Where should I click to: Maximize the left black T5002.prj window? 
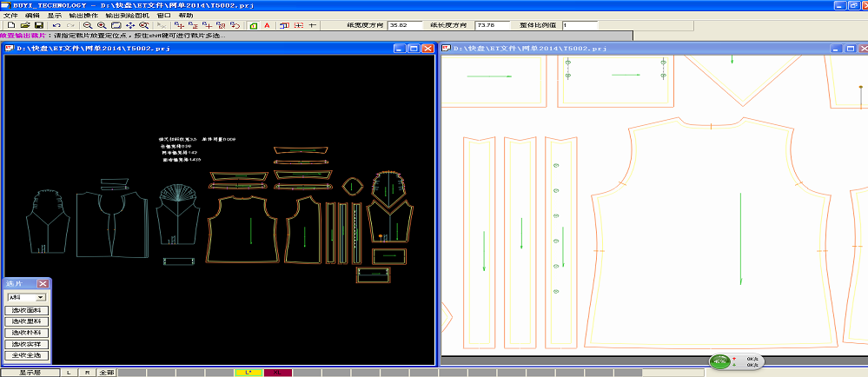[x=414, y=48]
